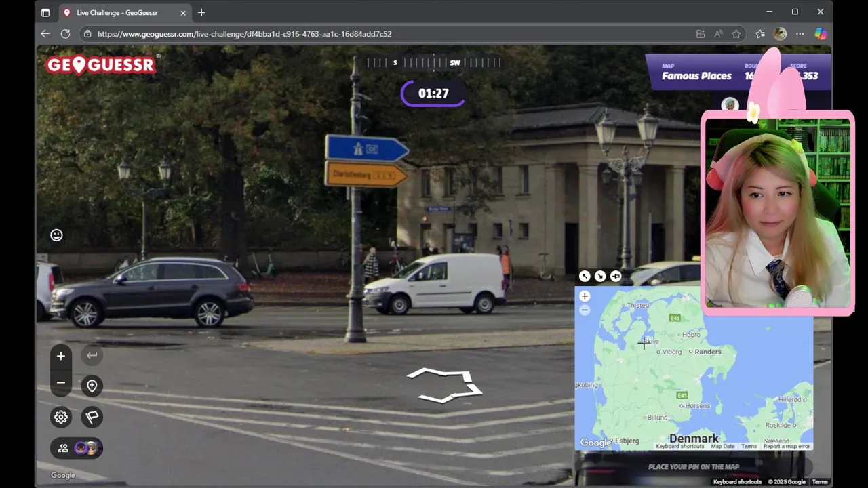Open tab actions menu icon
Screen dimensions: 868x488
[45, 12]
